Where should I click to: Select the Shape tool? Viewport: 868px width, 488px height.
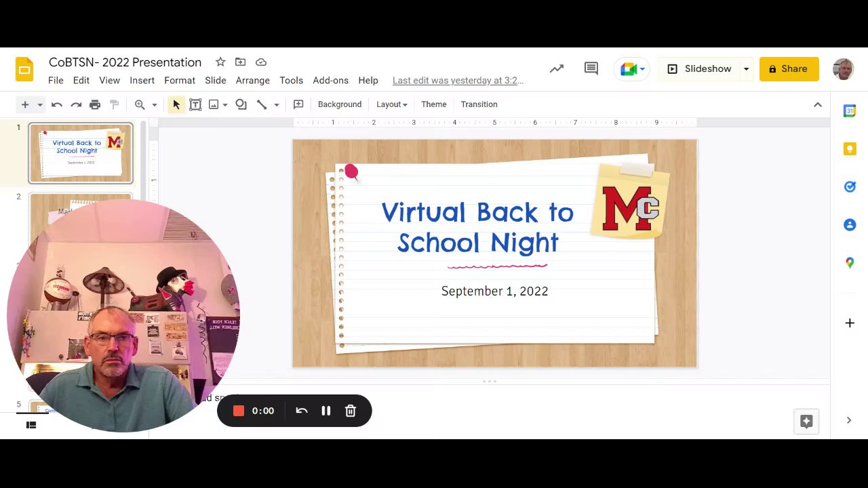[241, 104]
